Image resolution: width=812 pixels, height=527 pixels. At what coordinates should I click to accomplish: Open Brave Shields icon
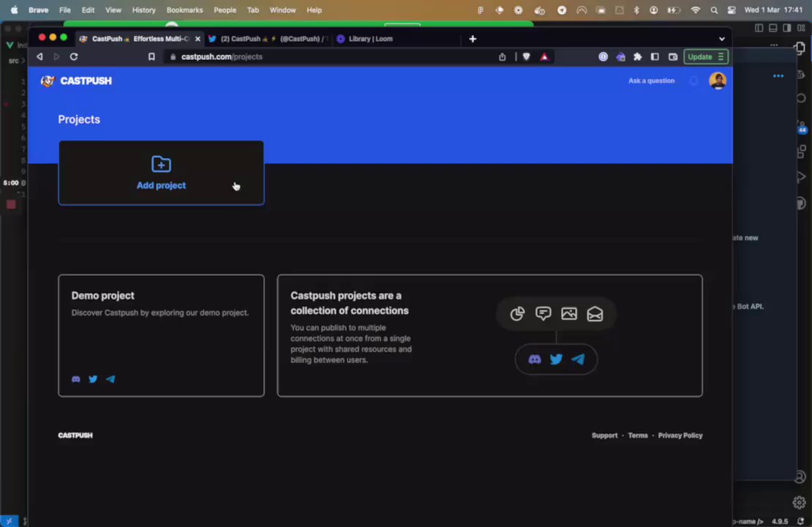(526, 56)
